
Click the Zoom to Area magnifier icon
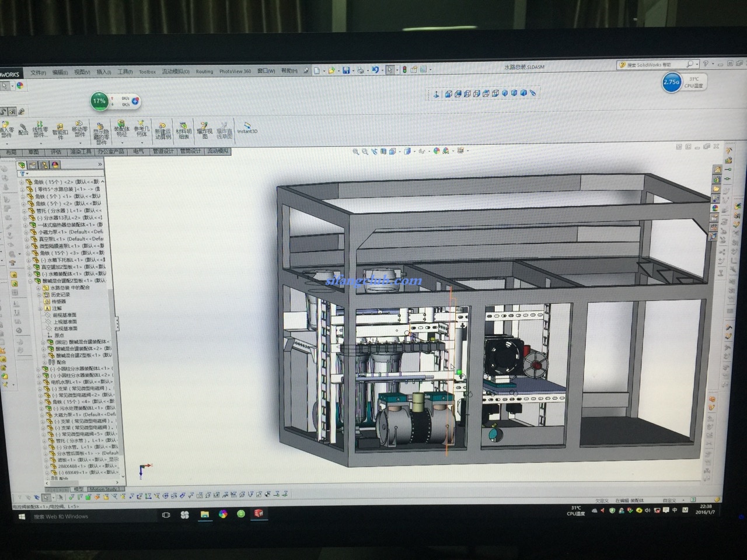365,151
